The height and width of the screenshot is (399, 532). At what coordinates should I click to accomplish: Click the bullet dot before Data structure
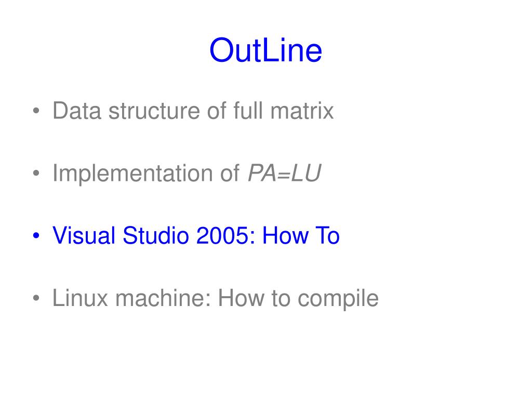coord(36,111)
